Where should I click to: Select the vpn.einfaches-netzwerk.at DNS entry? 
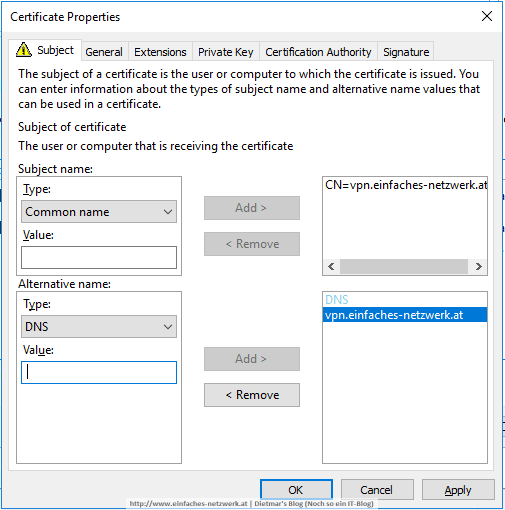pos(405,315)
